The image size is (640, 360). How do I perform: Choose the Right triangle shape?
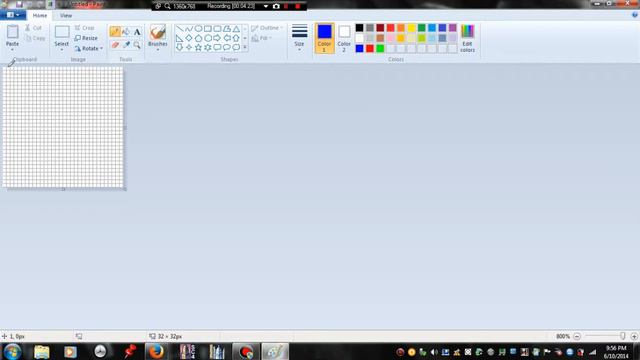[x=179, y=38]
